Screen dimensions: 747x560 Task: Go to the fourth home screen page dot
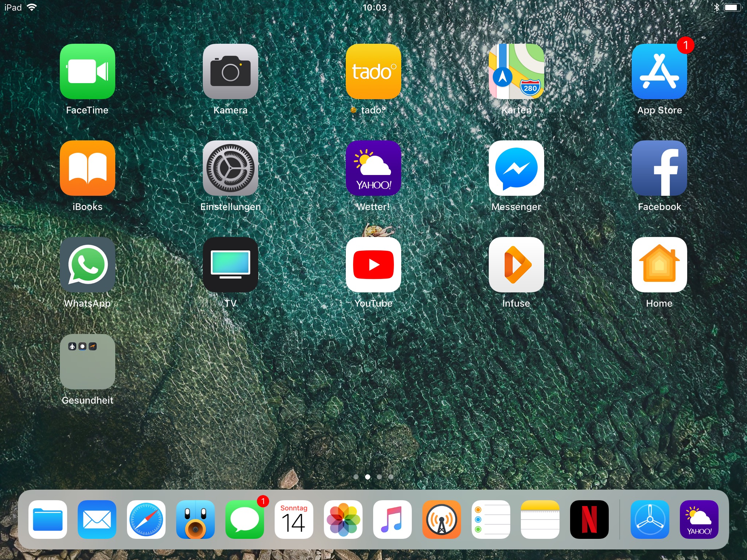coord(391,477)
